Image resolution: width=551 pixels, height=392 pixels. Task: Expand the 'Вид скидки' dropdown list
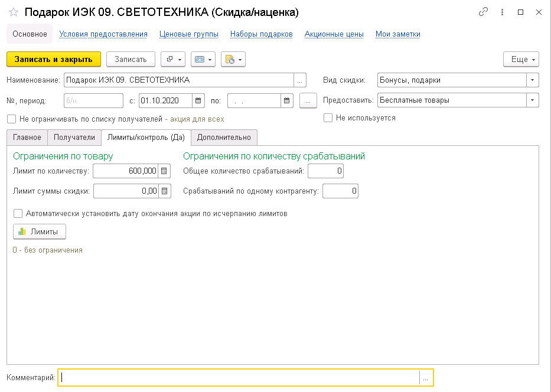(533, 80)
